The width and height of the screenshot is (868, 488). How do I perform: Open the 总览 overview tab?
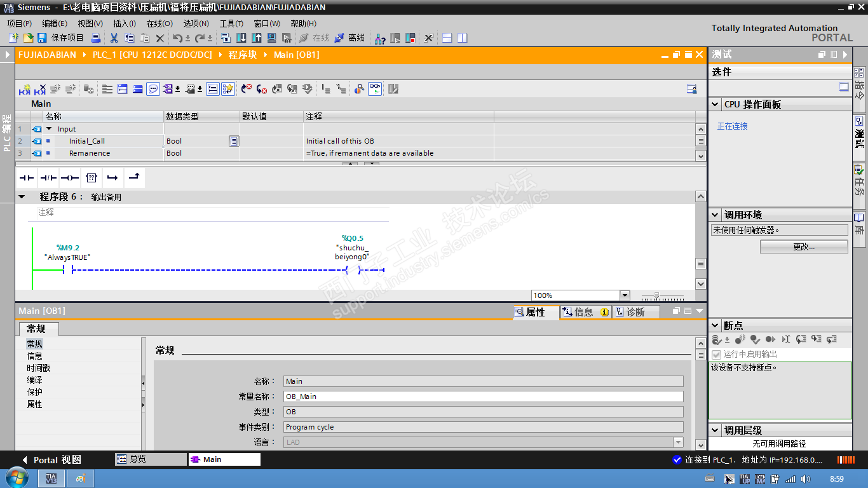tap(150, 459)
